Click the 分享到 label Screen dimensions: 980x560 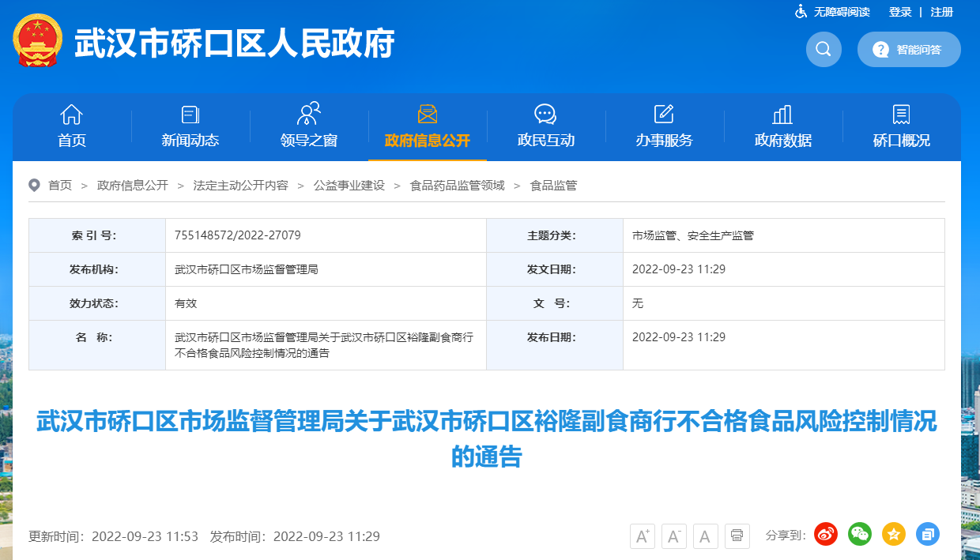tap(786, 536)
